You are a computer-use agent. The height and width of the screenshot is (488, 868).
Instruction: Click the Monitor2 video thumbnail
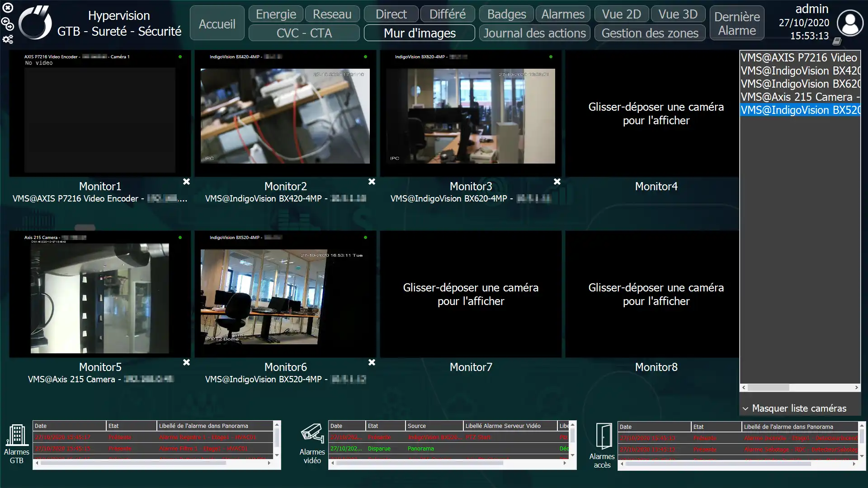tap(285, 116)
